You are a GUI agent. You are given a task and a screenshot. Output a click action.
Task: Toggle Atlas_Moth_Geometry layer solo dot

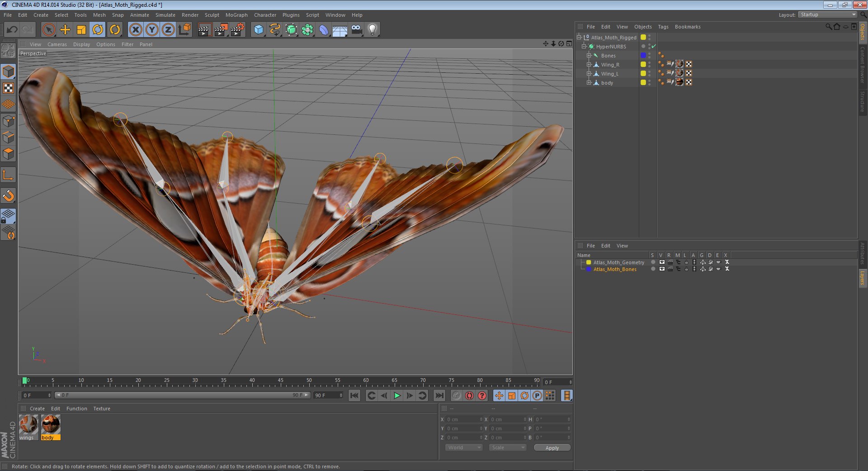[653, 262]
